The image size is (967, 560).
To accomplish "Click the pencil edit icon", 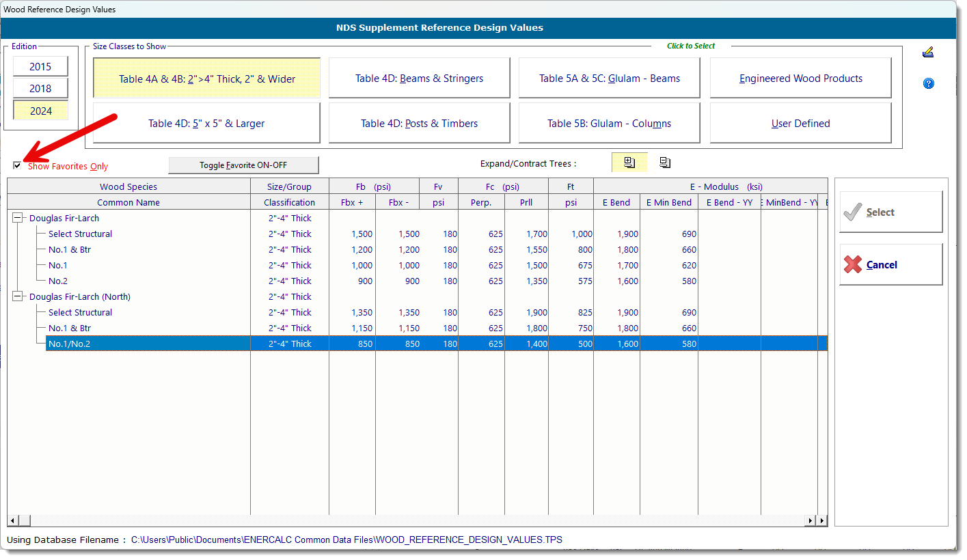I will (x=927, y=53).
